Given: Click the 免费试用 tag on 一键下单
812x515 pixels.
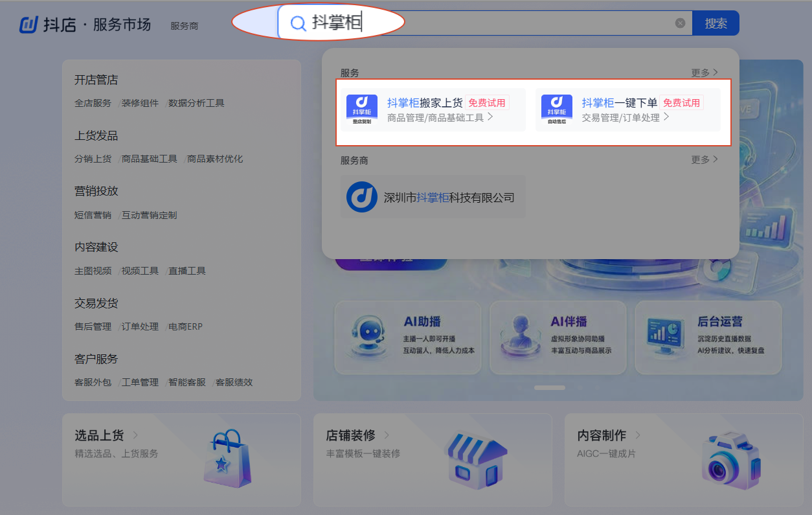Looking at the screenshot, I should 681,102.
